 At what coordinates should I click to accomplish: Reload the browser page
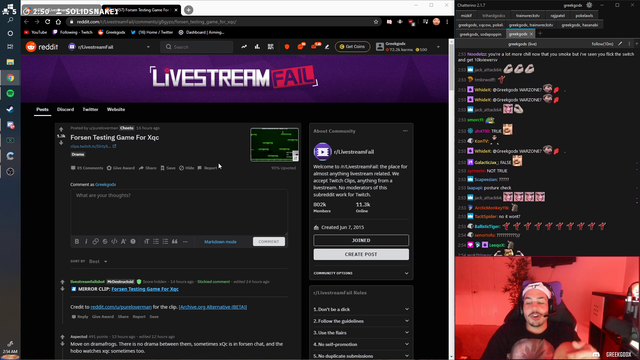[47, 22]
